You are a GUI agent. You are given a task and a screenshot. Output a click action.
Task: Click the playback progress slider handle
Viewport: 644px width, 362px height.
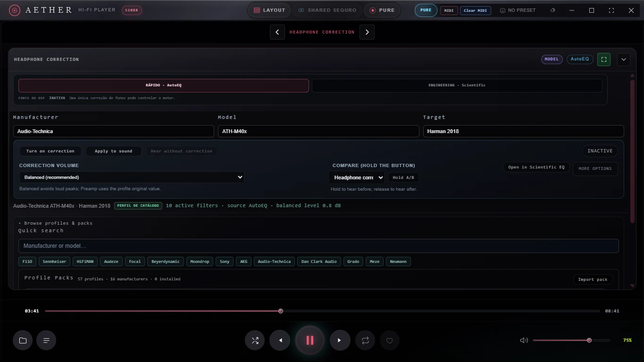[281, 311]
